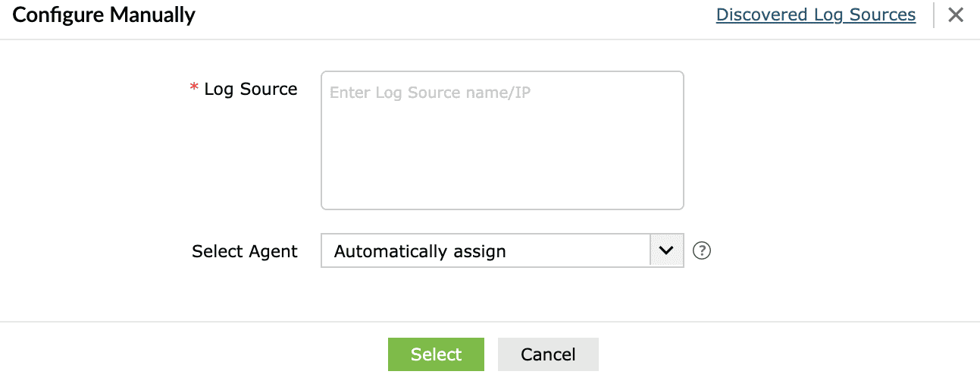Image resolution: width=980 pixels, height=384 pixels.
Task: Click the 'Configure Manually' dialog title
Action: coord(104,15)
